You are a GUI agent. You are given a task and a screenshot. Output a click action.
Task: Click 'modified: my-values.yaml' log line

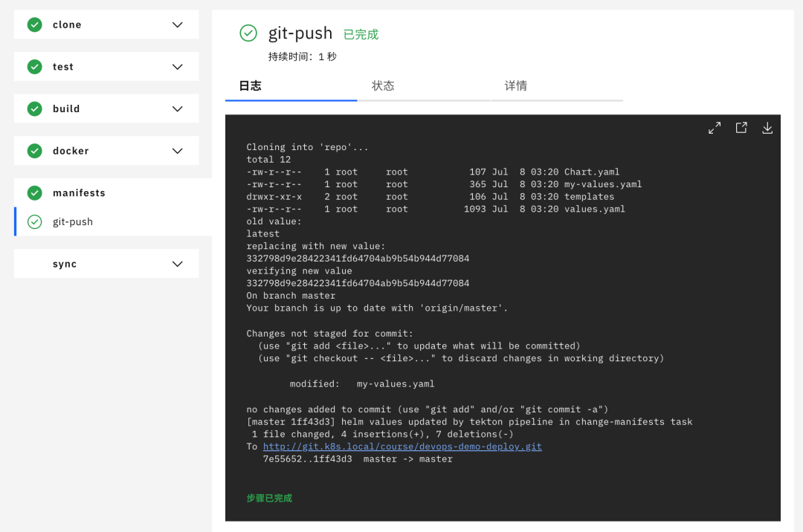pyautogui.click(x=362, y=383)
